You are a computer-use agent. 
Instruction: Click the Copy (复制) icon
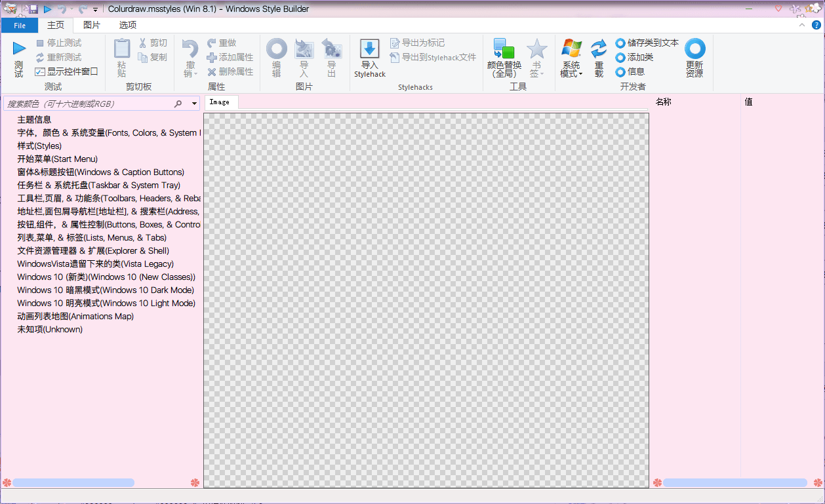click(143, 57)
